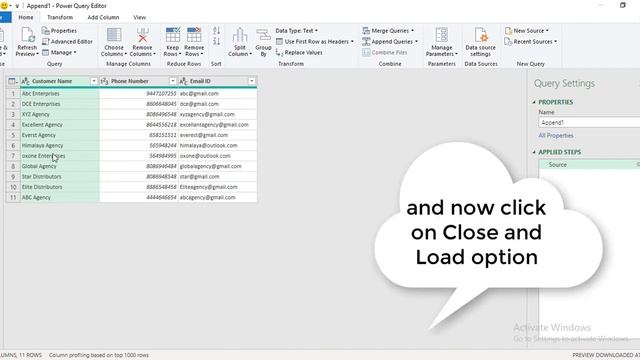Open the Manage dropdown in Query group
This screenshot has height=360, width=640.
click(x=59, y=53)
